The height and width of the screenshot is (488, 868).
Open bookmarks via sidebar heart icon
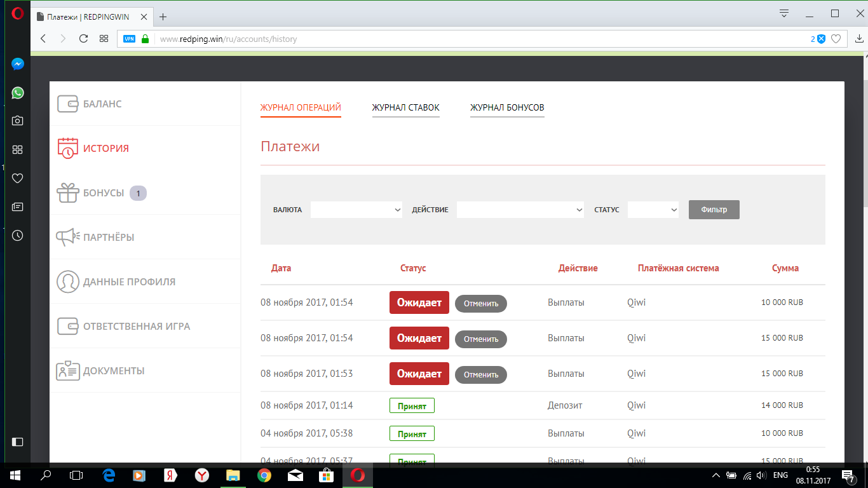click(x=18, y=178)
